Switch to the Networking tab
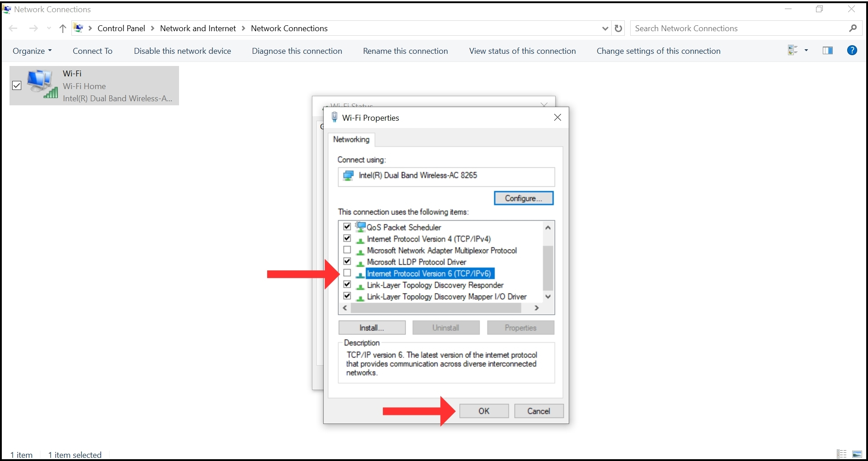This screenshot has height=461, width=868. 351,139
